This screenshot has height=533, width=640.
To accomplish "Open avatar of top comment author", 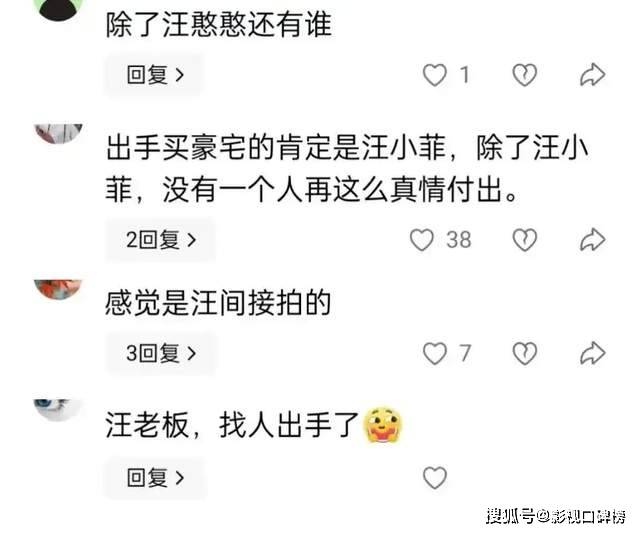I will (58, 10).
